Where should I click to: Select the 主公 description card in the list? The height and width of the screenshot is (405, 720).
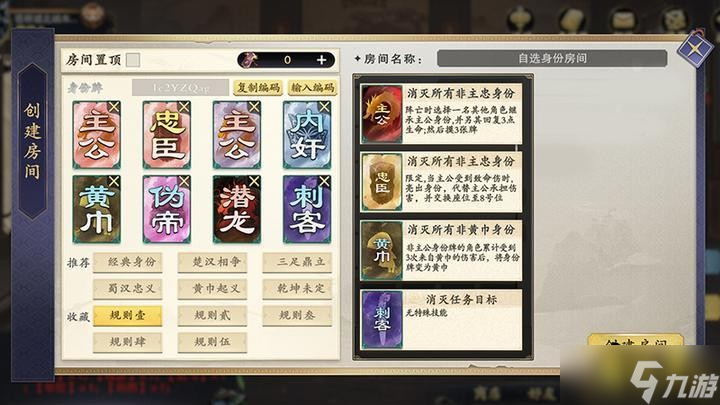(x=441, y=114)
